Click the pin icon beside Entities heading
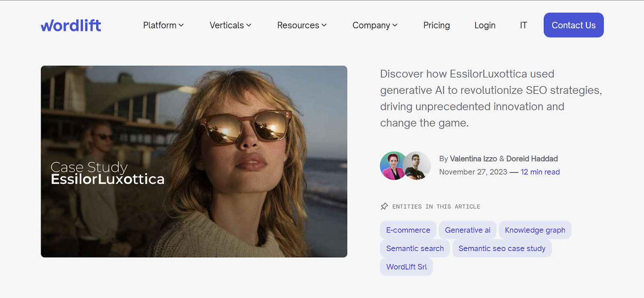 (384, 206)
